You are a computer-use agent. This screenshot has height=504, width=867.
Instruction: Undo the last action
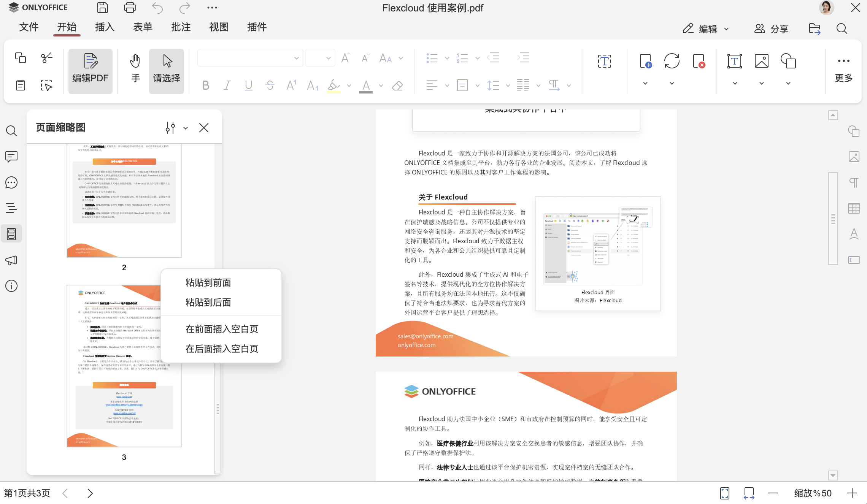[x=157, y=8]
